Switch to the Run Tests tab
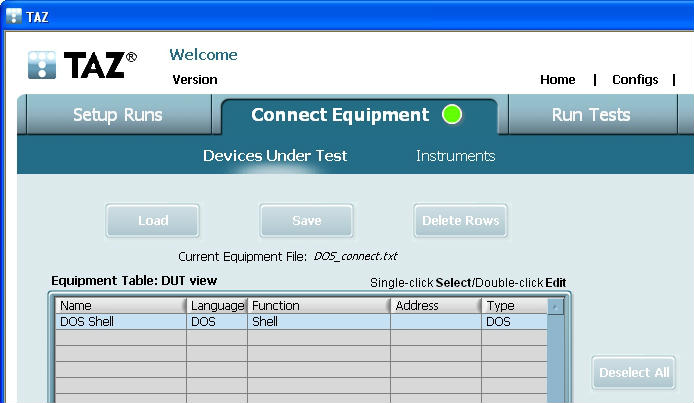This screenshot has width=694, height=403. [591, 115]
